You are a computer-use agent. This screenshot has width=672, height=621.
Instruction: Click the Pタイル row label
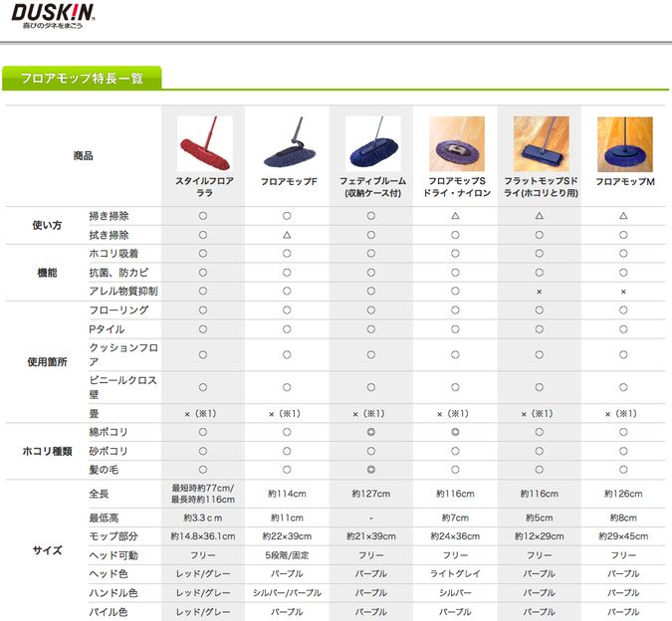point(107,329)
